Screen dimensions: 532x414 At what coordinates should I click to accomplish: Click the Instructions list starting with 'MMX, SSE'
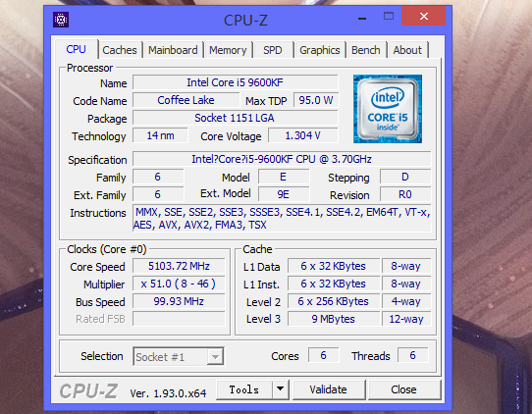[x=282, y=219]
